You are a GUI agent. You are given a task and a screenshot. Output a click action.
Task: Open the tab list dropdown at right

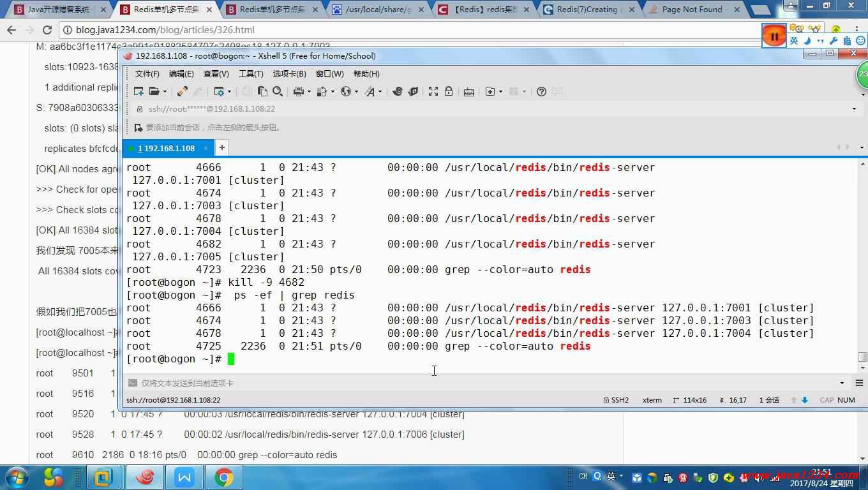coord(862,147)
